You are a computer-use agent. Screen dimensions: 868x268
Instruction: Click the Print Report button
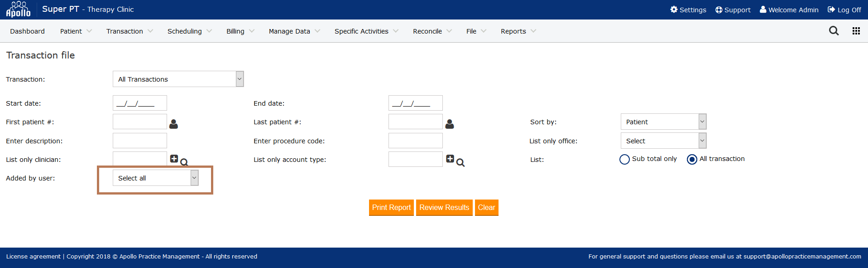391,207
